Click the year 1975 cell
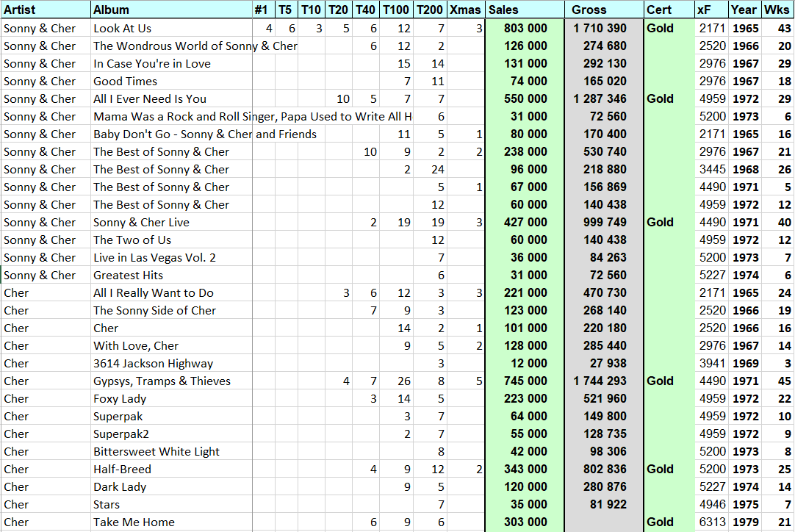 [744, 505]
